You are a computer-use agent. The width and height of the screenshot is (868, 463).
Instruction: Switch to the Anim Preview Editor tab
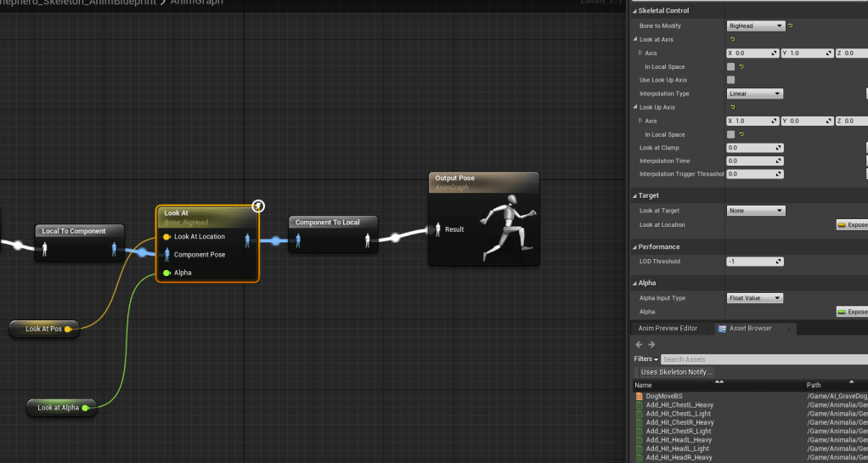coord(668,328)
